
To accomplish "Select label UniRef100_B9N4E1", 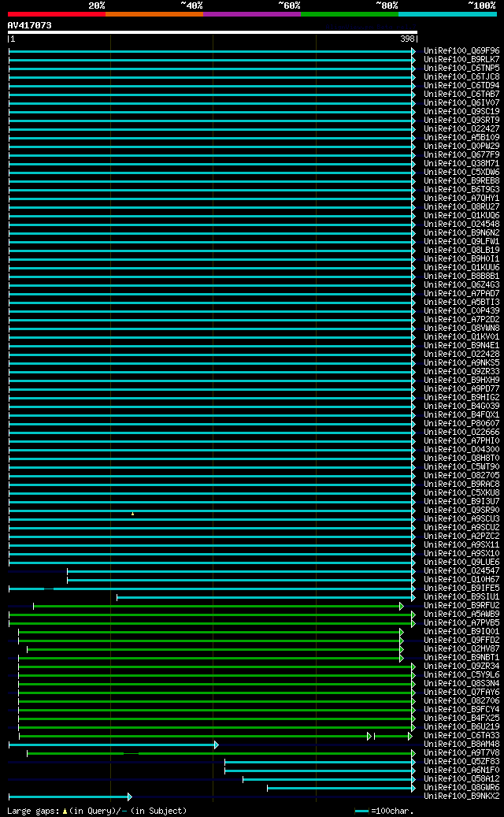I will point(461,345).
